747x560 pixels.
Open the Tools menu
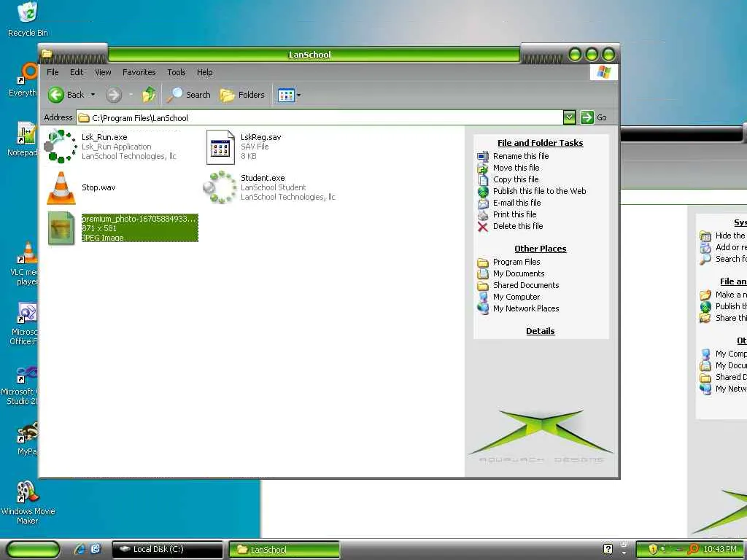click(177, 72)
